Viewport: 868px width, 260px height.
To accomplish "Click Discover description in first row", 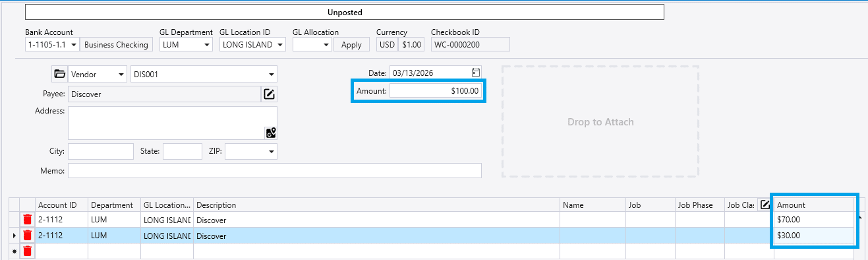I will coord(376,219).
